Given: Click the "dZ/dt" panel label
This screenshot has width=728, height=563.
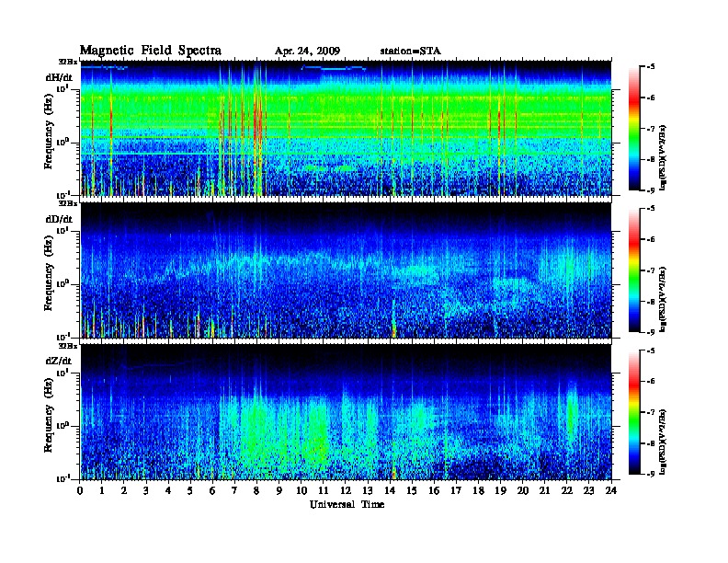Looking at the screenshot, I should click(59, 361).
